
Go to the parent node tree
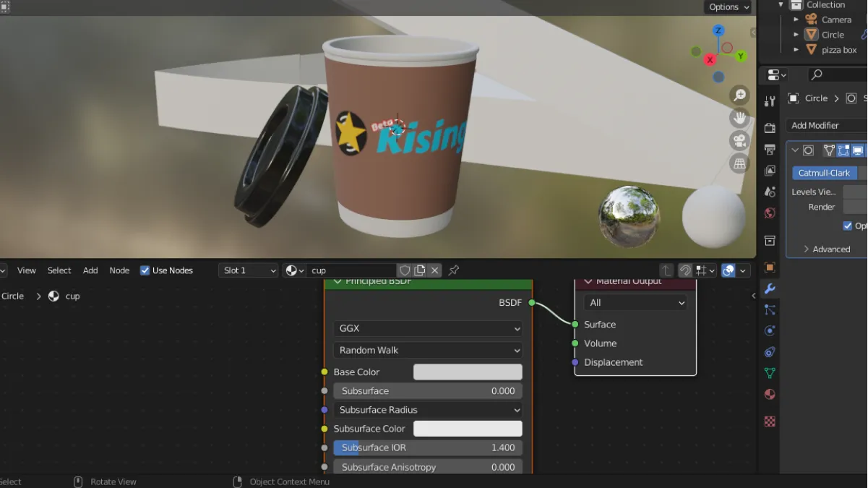tap(666, 270)
